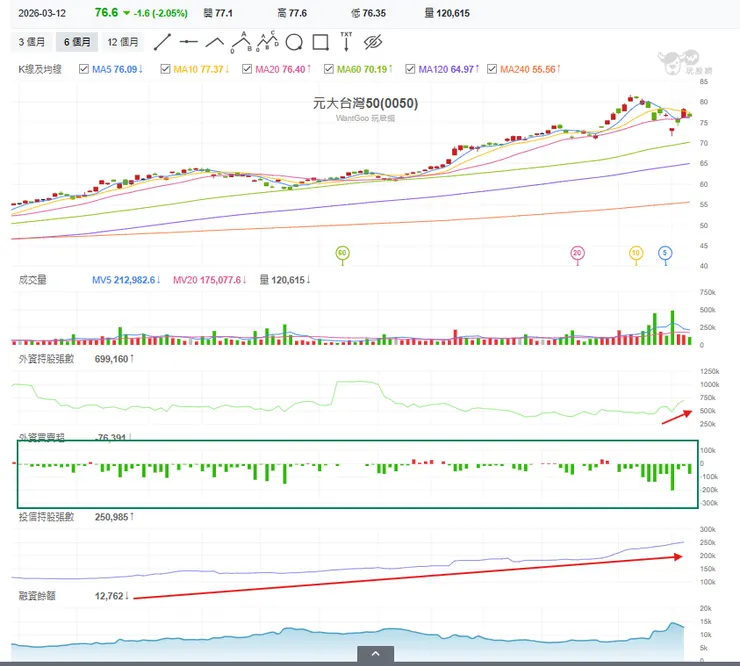Select the 0AB three-point wave tool
740x666 pixels.
coord(241,42)
